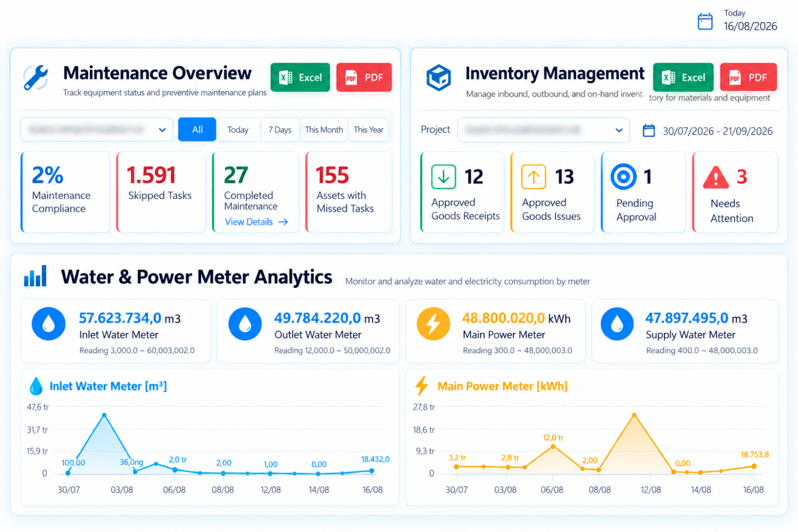Click the Approved Goods Receipts download arrow icon
This screenshot has height=532, width=798.
pos(444,177)
